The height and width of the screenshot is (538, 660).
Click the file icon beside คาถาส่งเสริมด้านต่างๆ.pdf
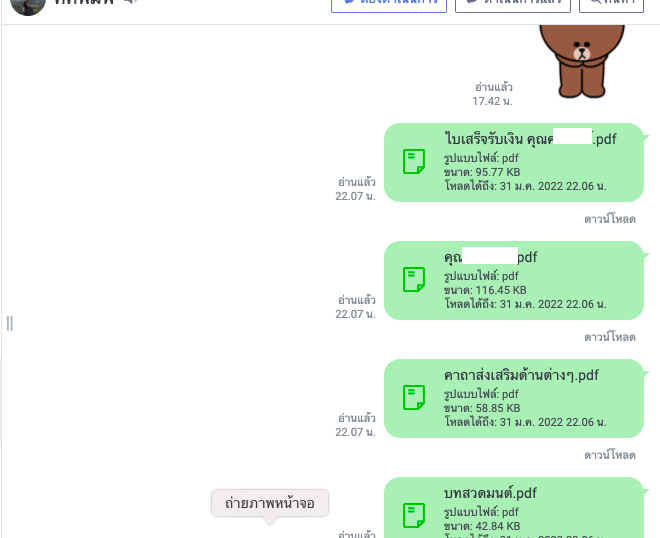tap(414, 397)
